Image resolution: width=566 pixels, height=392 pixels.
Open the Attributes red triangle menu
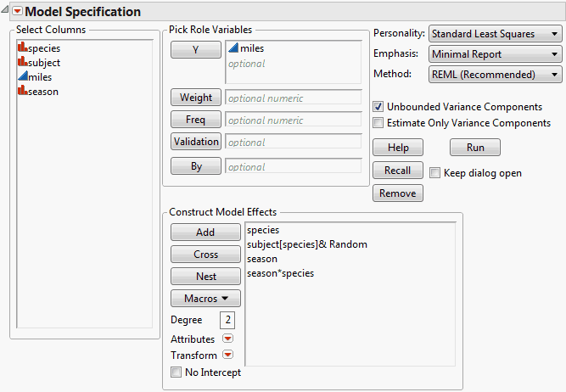(x=227, y=339)
